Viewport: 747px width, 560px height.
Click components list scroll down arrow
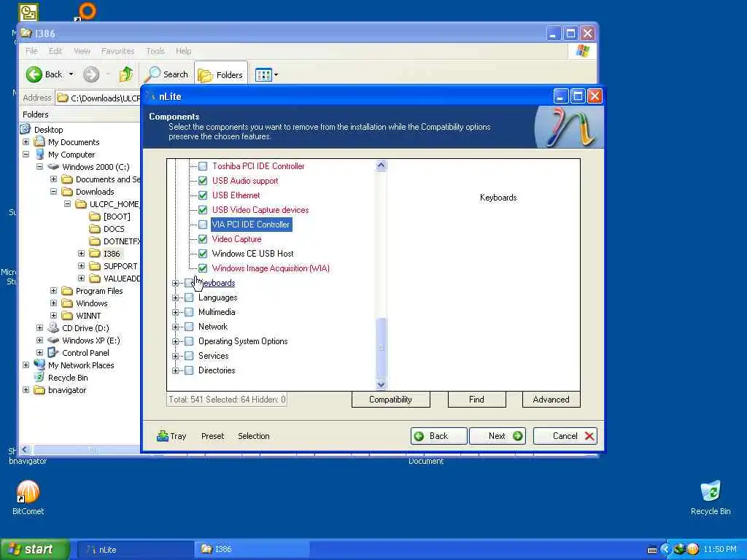pos(381,384)
